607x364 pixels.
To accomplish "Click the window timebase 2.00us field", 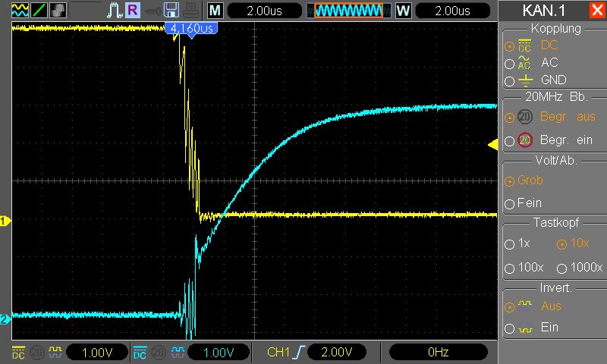I will tap(452, 11).
